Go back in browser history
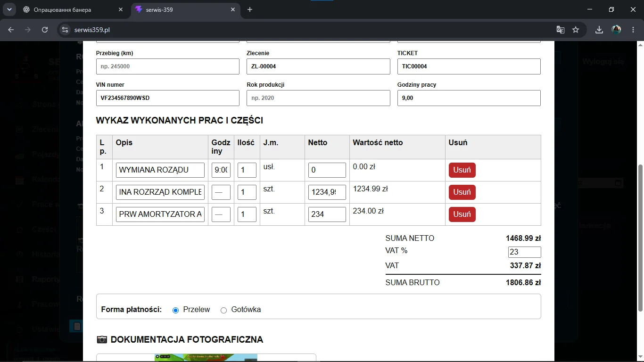The height and width of the screenshot is (362, 644). [11, 30]
